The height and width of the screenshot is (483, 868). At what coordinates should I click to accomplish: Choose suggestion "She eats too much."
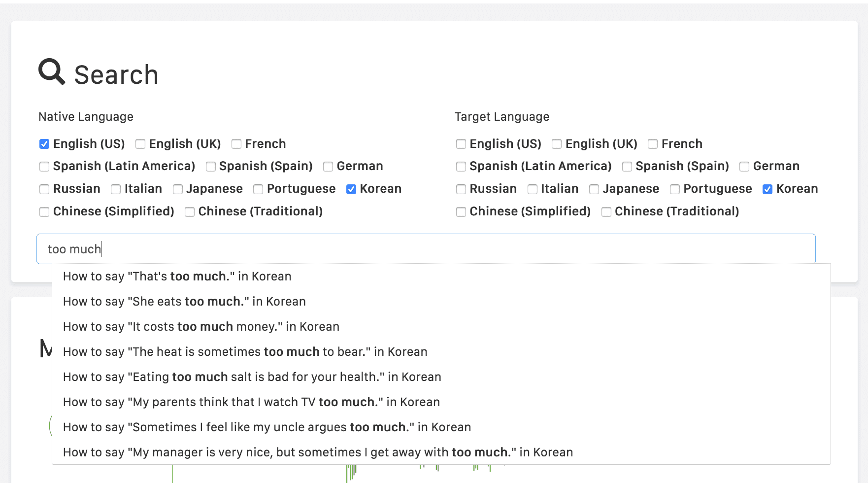(x=441, y=302)
